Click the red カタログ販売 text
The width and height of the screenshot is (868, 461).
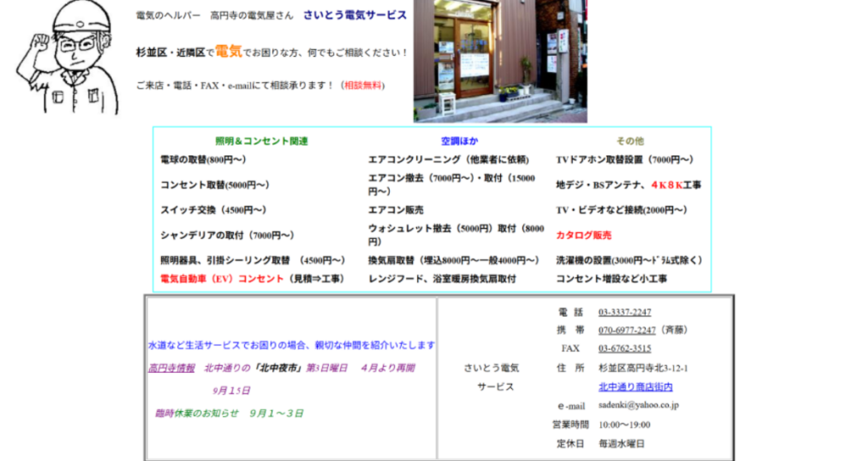pos(583,235)
